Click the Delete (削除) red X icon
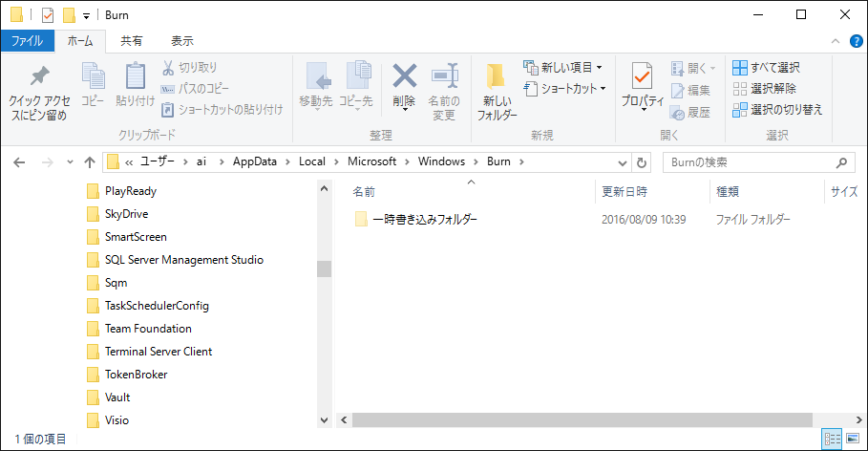The image size is (868, 451). 405,76
